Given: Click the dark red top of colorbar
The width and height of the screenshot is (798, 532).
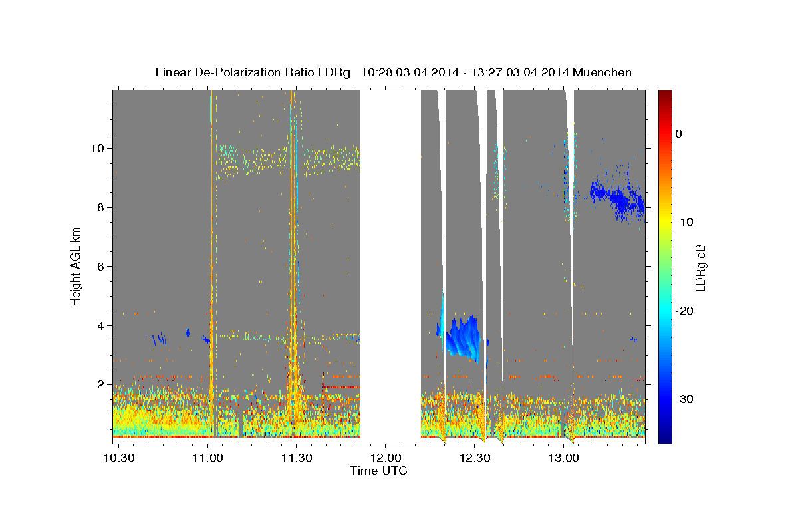Looking at the screenshot, I should (664, 95).
